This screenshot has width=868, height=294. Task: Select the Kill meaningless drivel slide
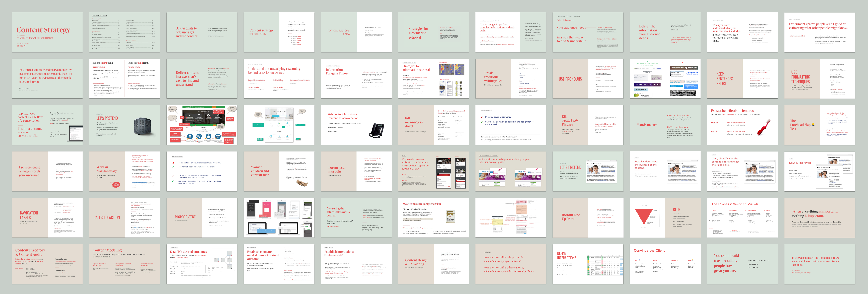pyautogui.click(x=433, y=125)
